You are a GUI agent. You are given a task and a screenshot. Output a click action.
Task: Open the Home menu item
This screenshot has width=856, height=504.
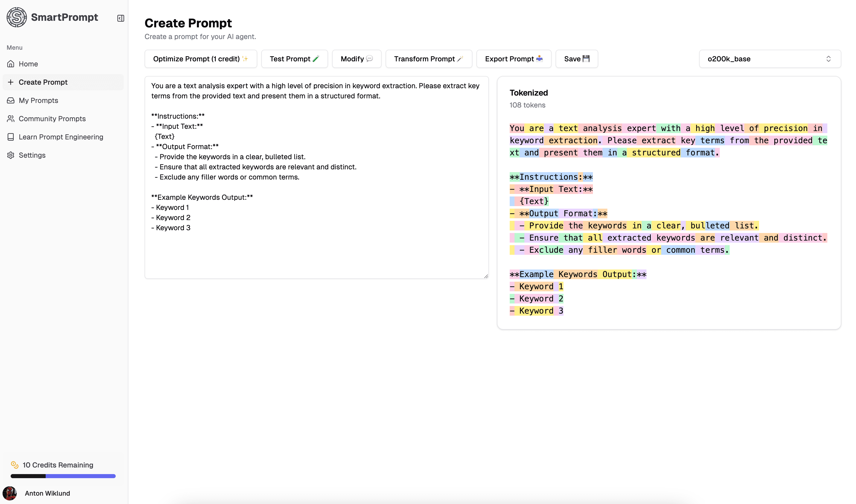click(x=28, y=64)
